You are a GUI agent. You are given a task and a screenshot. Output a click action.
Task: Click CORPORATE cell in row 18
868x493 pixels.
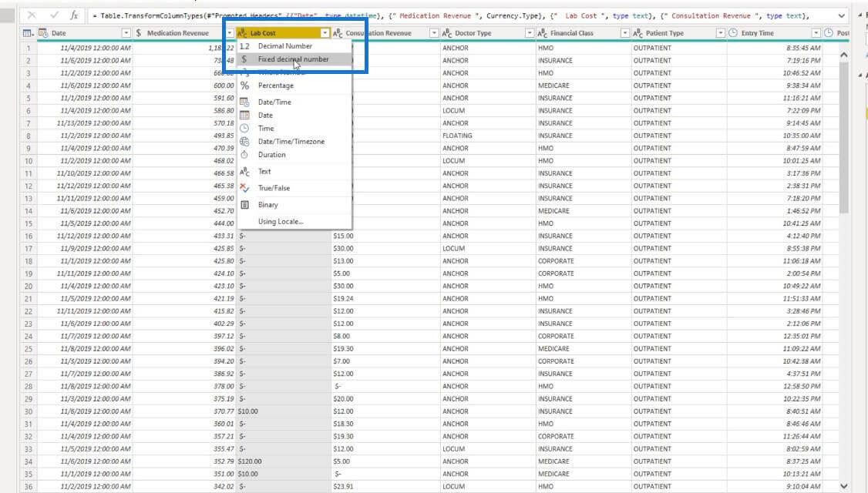(584, 261)
